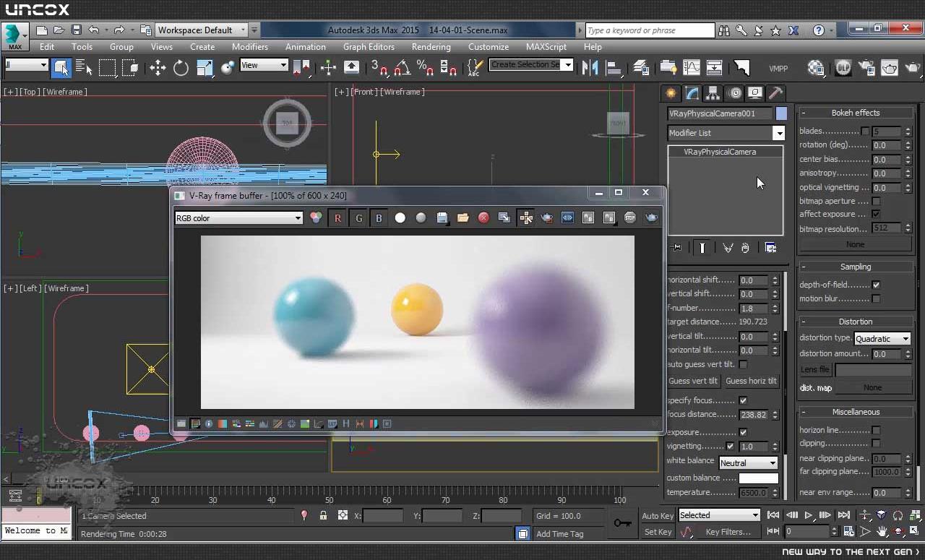Open the Display command panel tab
The image size is (925, 560).
(x=755, y=93)
